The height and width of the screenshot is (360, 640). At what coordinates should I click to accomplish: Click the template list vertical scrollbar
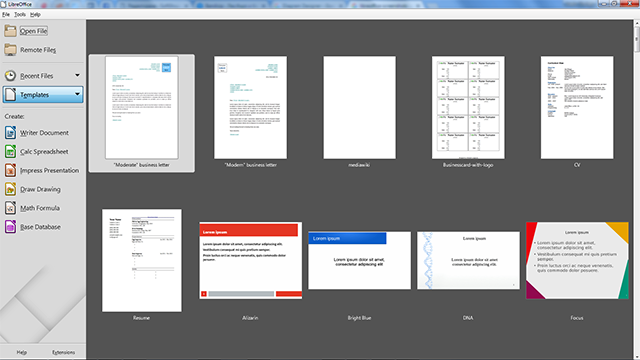637,190
